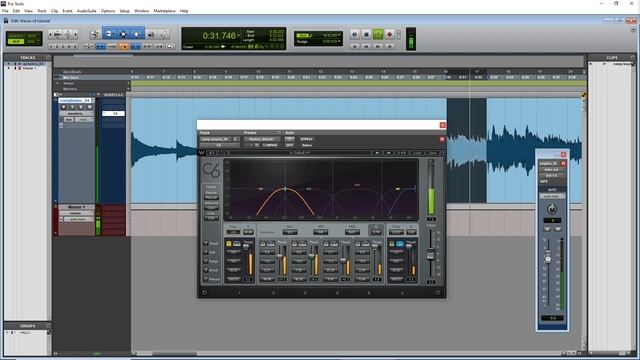Click the red Record transport button
Image resolution: width=640 pixels, height=360 pixels.
389,35
